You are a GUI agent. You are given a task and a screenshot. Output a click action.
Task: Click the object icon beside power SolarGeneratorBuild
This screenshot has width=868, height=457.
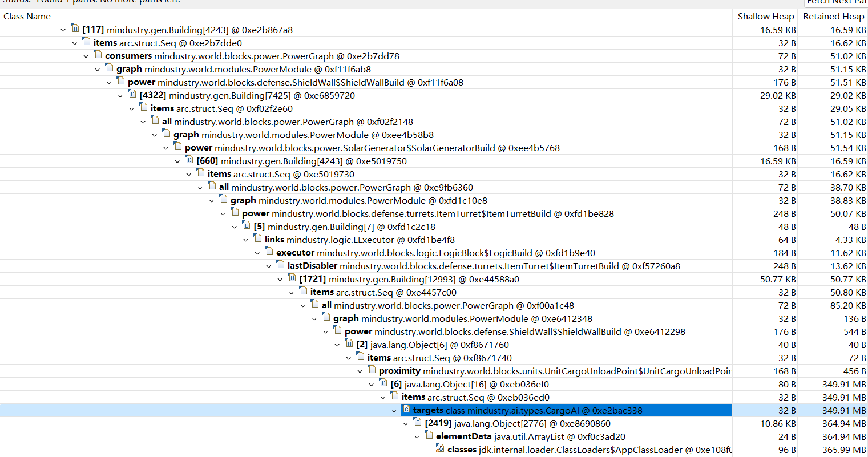click(177, 147)
